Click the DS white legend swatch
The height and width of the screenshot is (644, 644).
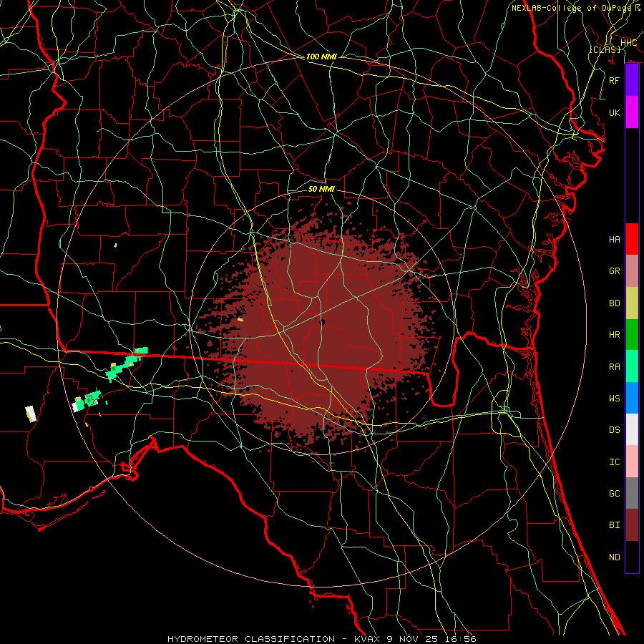click(x=632, y=429)
